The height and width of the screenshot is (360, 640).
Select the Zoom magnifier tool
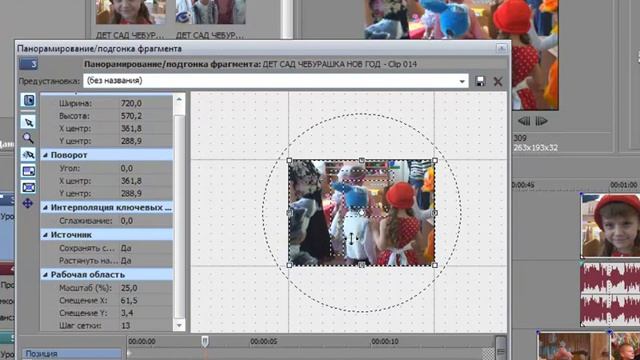(28, 138)
